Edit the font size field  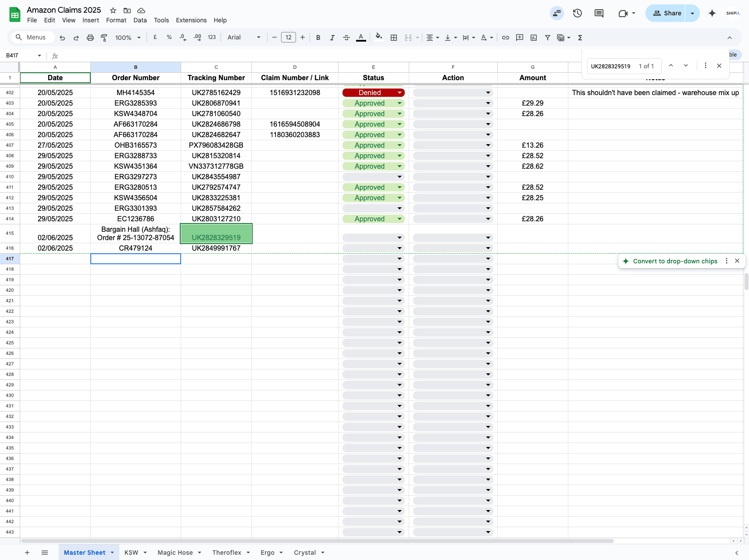coord(289,37)
